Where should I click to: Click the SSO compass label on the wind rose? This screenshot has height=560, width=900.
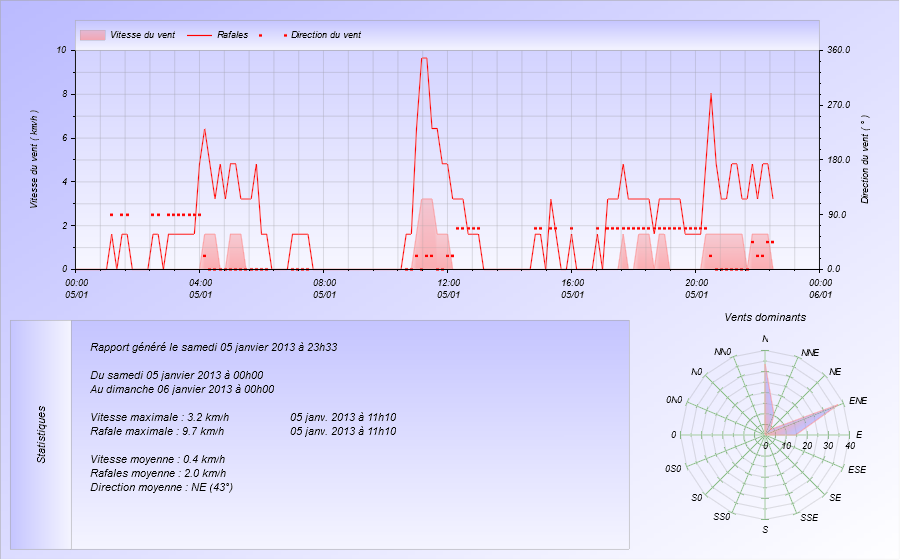[x=722, y=517]
